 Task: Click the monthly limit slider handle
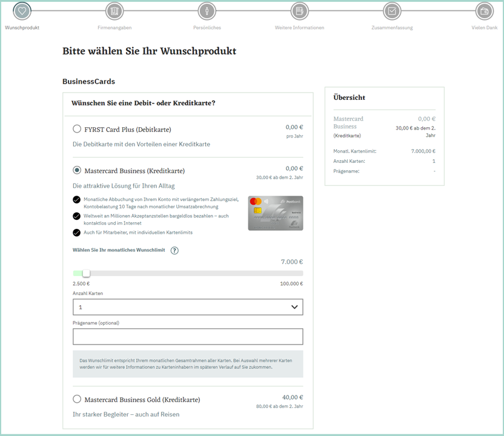tap(86, 274)
